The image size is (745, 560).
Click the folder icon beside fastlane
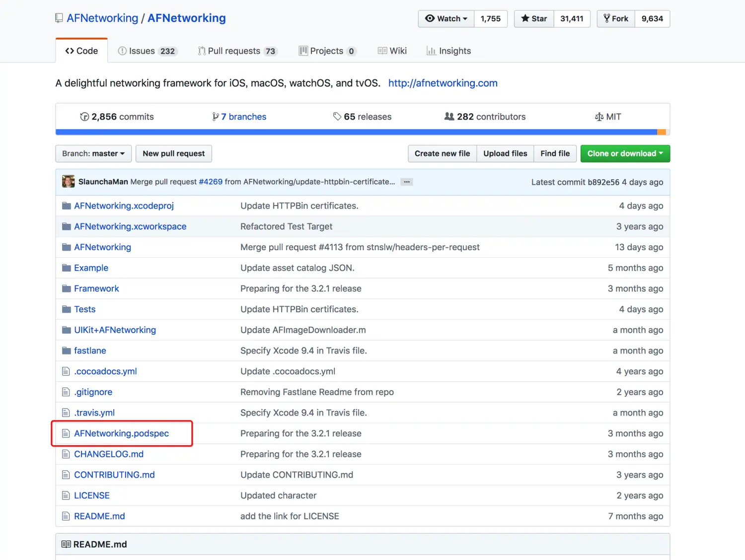pos(67,350)
